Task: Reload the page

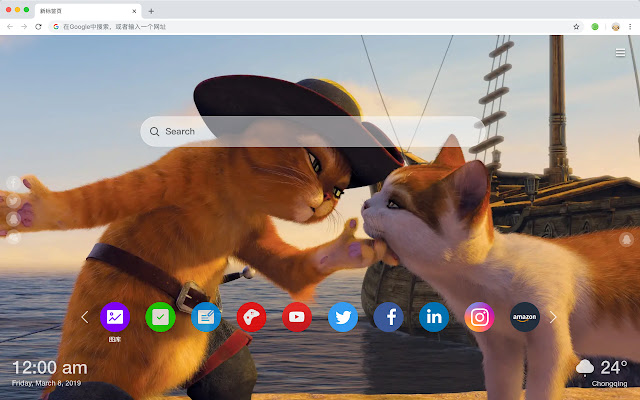Action: tap(38, 27)
